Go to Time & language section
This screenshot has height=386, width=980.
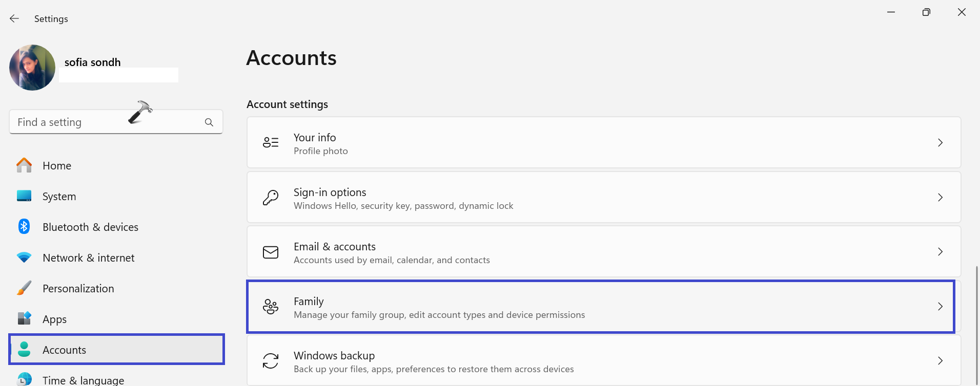(83, 380)
